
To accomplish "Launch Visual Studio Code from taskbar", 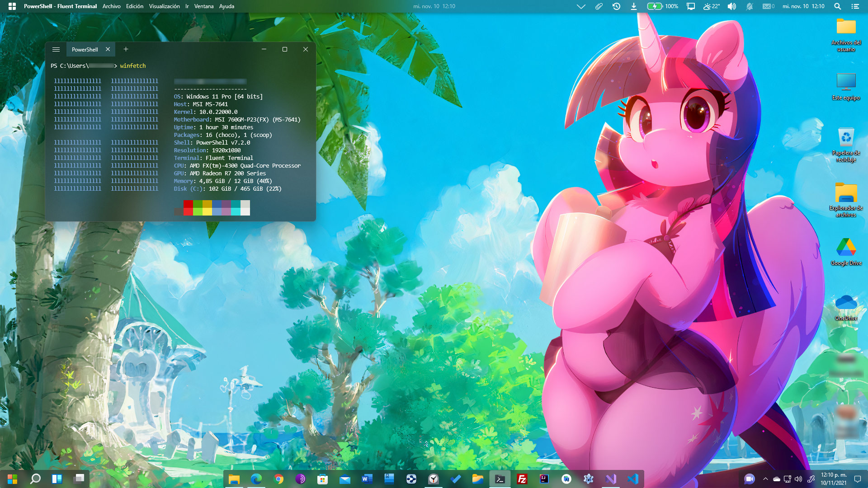I will (633, 479).
